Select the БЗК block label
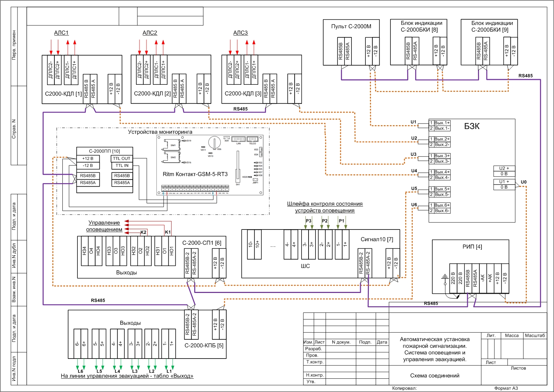Image resolution: width=554 pixels, height=392 pixels. click(472, 126)
